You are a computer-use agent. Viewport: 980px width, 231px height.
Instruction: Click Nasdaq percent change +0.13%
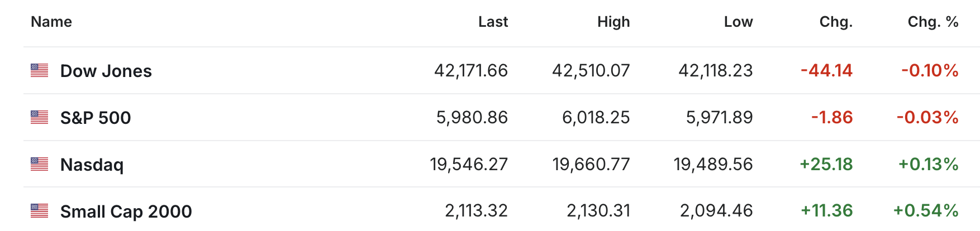(928, 165)
